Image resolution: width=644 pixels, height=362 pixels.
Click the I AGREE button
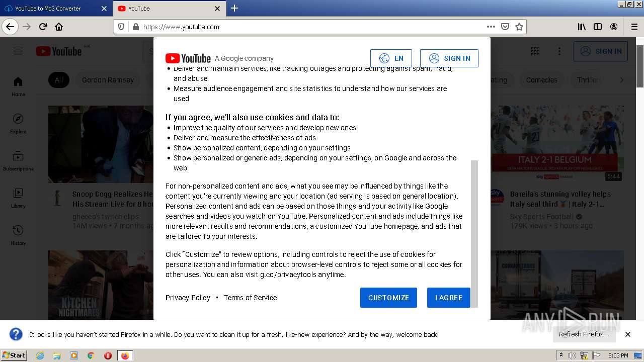[x=449, y=298]
